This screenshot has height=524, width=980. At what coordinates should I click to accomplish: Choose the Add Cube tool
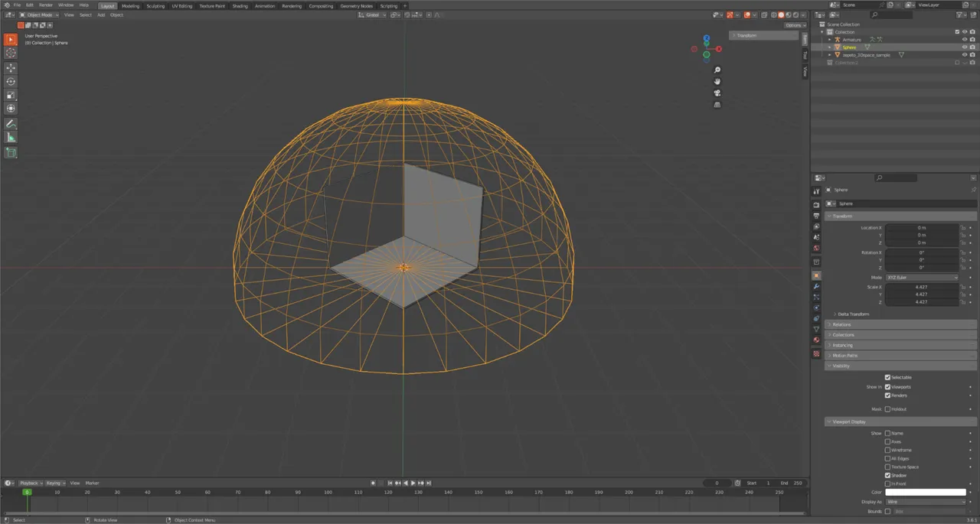click(11, 153)
